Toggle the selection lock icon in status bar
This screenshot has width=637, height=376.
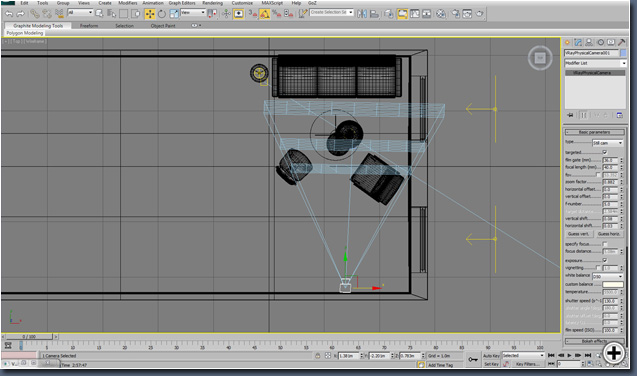[318, 356]
